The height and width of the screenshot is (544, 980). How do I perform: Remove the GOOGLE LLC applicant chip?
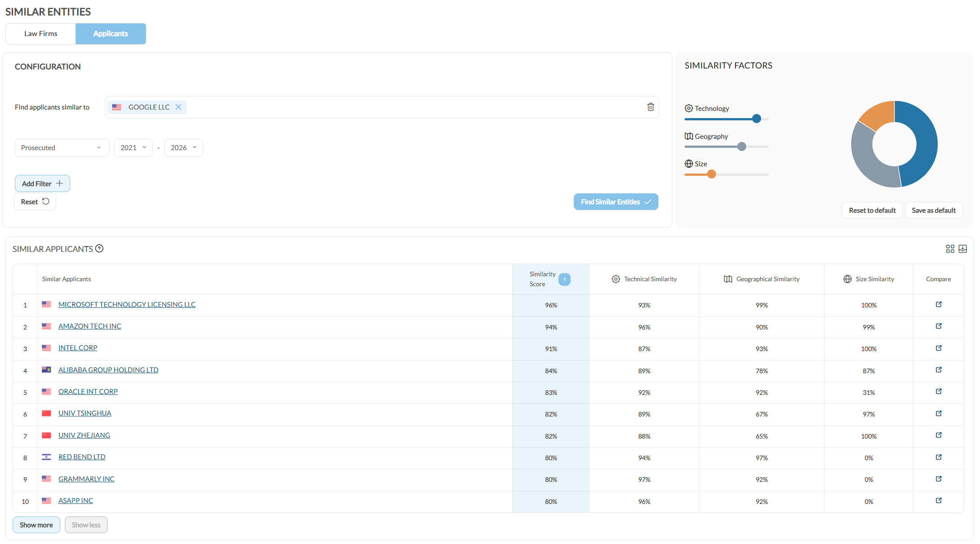(178, 107)
